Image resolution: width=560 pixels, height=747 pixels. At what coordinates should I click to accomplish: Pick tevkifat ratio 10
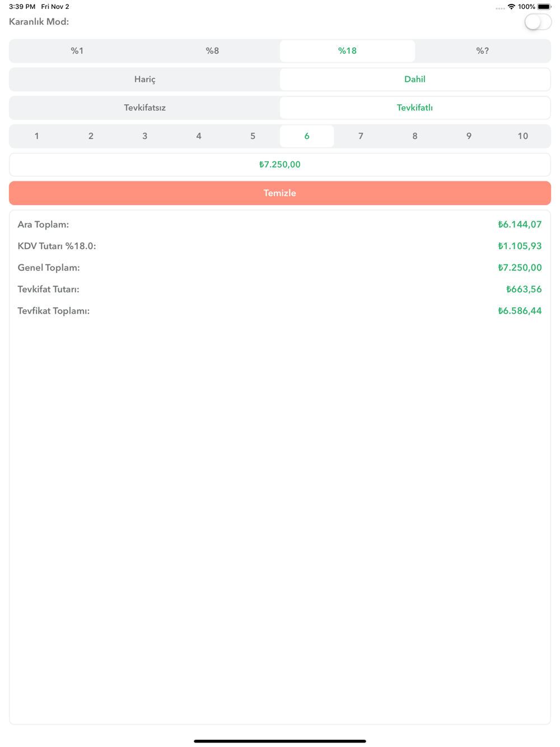pyautogui.click(x=522, y=136)
